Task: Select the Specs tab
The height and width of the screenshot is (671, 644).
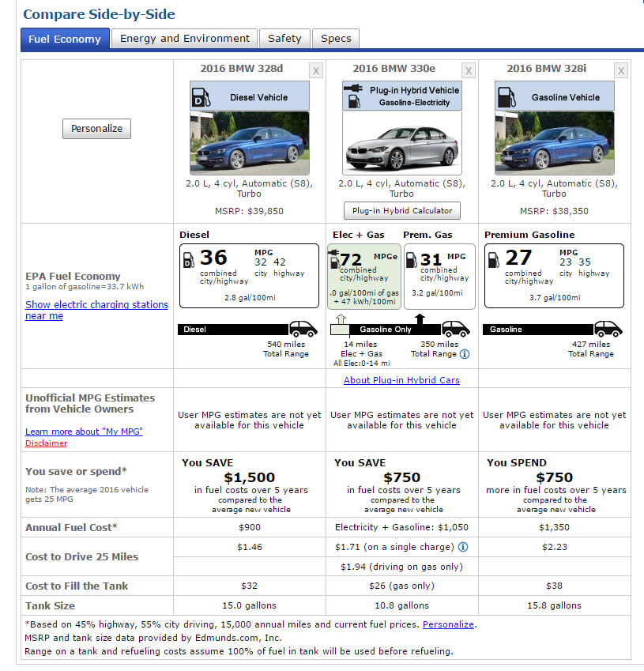Action: point(336,39)
